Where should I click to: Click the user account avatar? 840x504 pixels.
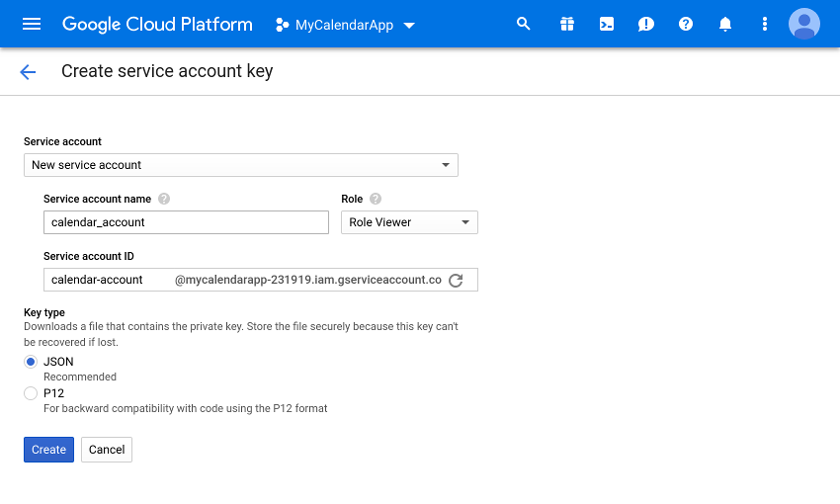pyautogui.click(x=804, y=24)
